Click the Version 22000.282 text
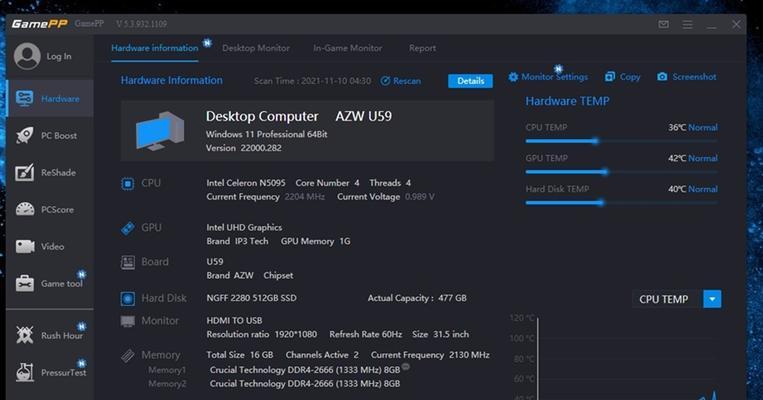Screen dimensions: 763x400 pyautogui.click(x=244, y=148)
